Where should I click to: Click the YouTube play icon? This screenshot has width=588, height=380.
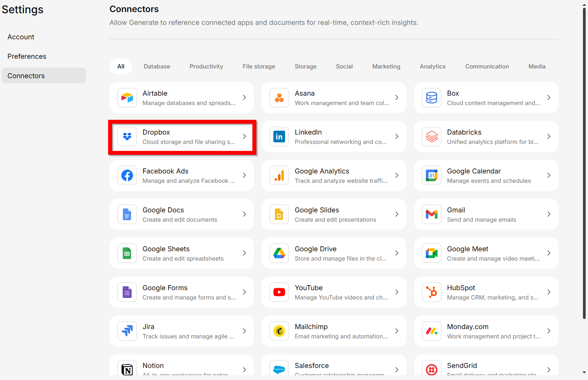coord(279,292)
